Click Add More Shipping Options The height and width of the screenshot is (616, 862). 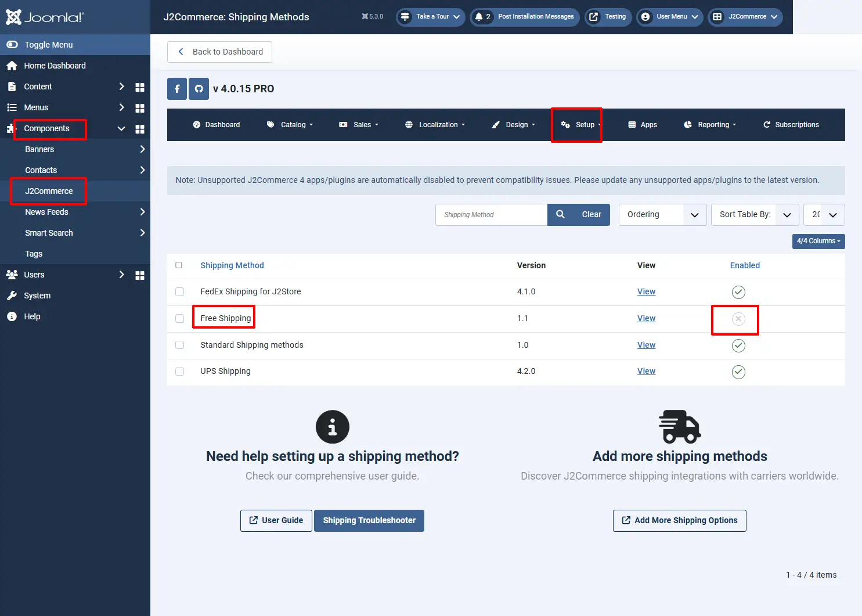680,520
